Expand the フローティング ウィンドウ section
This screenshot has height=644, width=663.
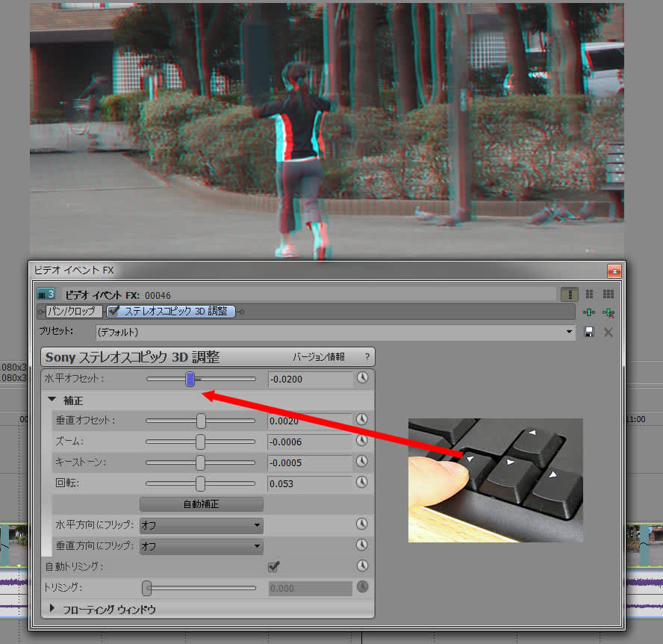click(x=52, y=609)
